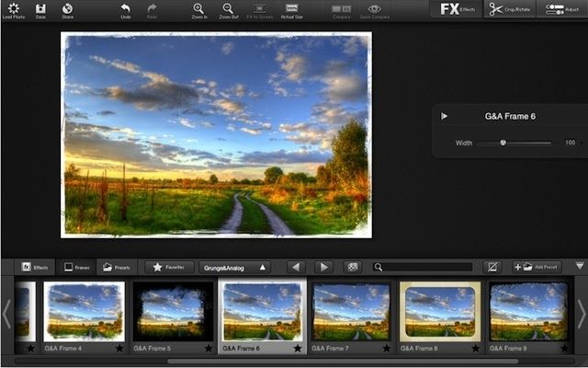This screenshot has width=588, height=368.
Task: Open the Grunge&Analog category dropdown
Action: click(234, 267)
